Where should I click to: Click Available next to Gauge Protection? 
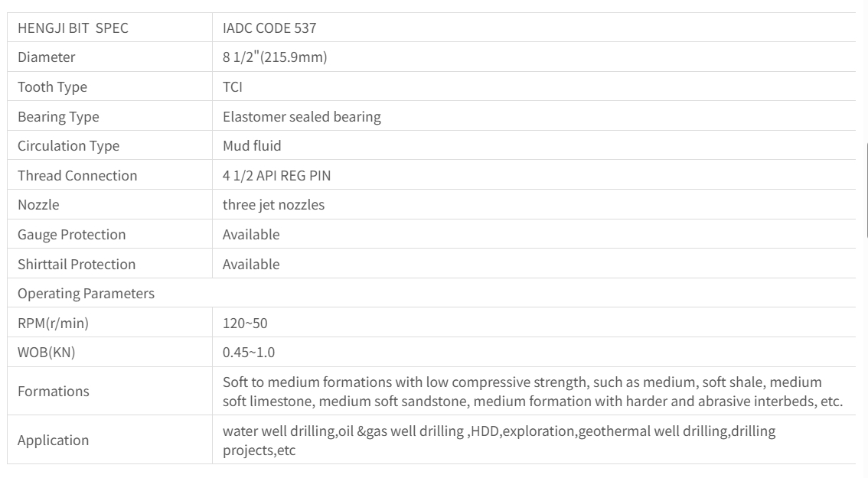coord(251,235)
